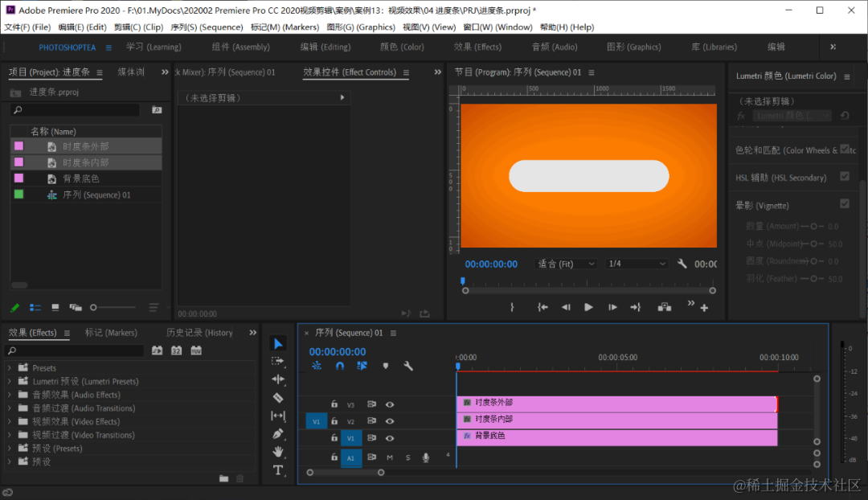Viewport: 868px width, 500px height.
Task: Switch Project panel to List view
Action: (35, 307)
